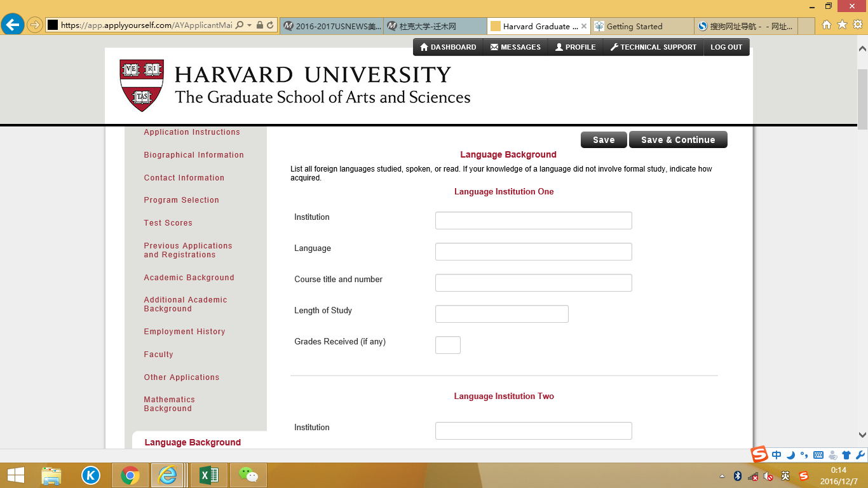Image resolution: width=868 pixels, height=488 pixels.
Task: Click the Length of Study field
Action: [502, 314]
